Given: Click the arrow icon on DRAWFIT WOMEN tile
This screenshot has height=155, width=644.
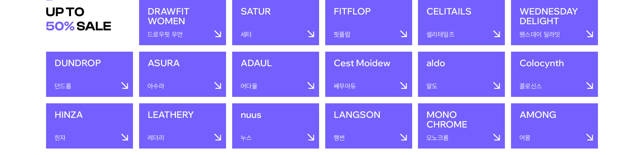Looking at the screenshot, I should click(x=218, y=34).
